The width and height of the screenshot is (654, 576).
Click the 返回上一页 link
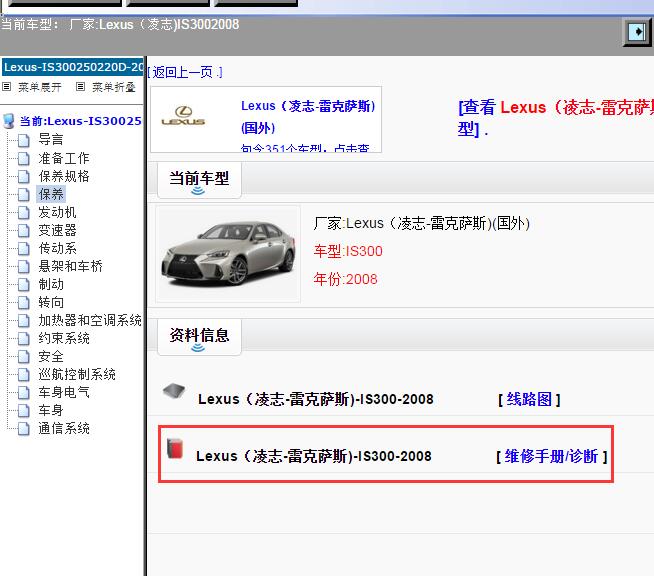[x=185, y=72]
